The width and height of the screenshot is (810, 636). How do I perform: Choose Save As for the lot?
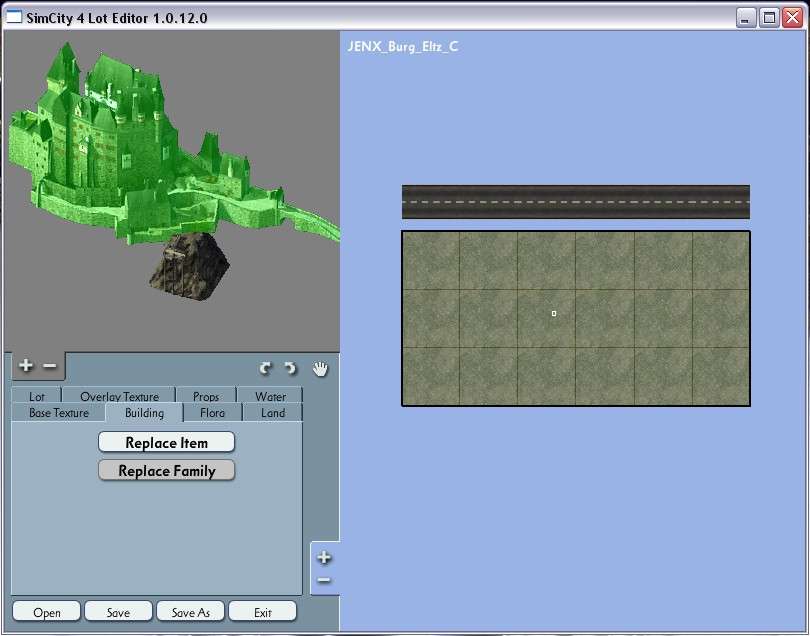tap(191, 612)
